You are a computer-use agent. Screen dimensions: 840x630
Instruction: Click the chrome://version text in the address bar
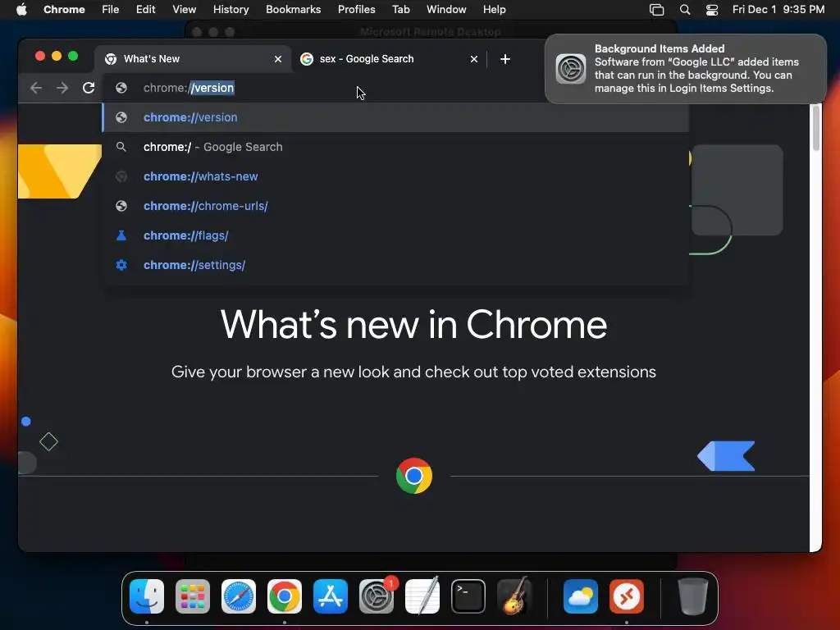click(189, 88)
